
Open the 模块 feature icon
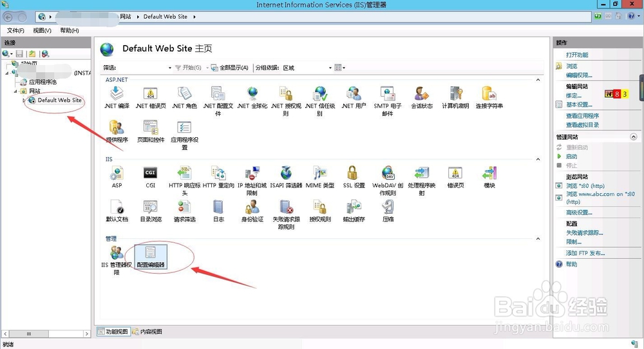(489, 177)
